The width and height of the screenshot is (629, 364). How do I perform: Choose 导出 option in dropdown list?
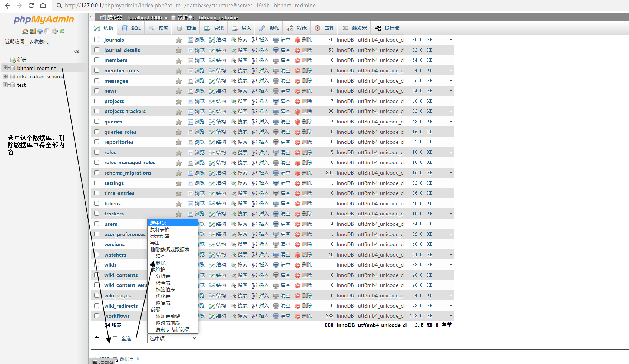[155, 243]
